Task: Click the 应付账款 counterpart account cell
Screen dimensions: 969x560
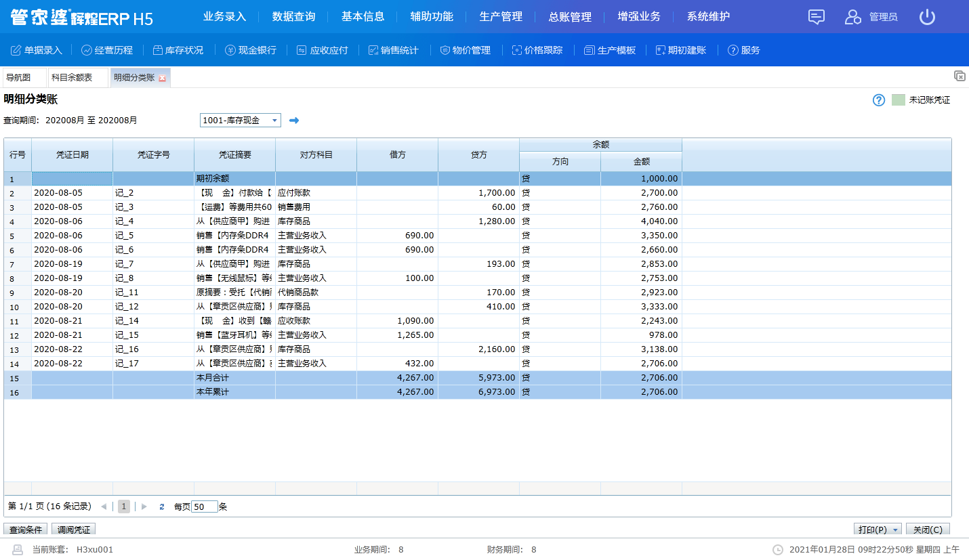Action: (x=316, y=193)
